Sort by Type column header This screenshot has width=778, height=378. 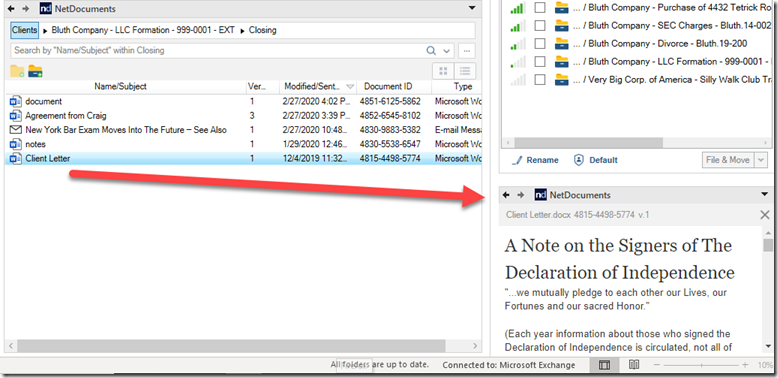456,86
